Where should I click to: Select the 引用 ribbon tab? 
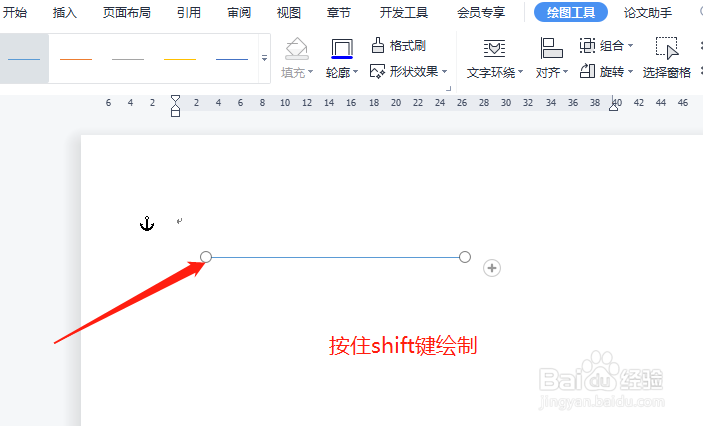[x=188, y=13]
